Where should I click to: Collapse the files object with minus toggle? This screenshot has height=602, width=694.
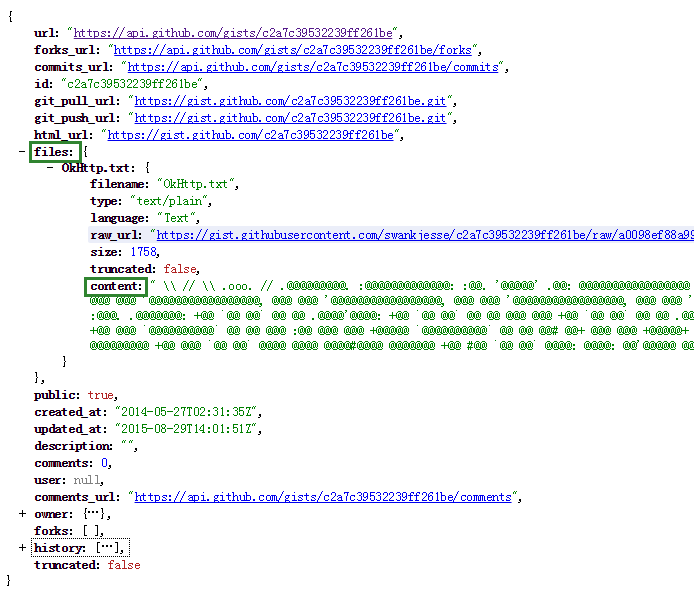click(x=22, y=151)
